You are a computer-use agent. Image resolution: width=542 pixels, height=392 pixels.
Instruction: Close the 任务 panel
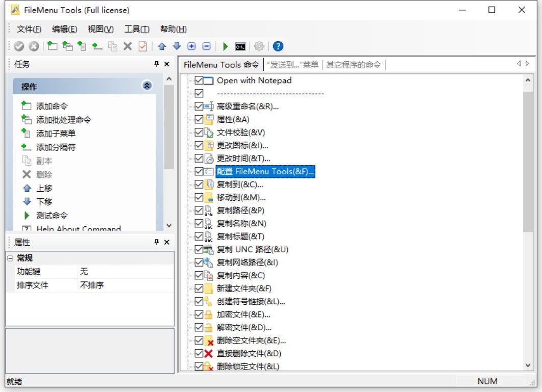(166, 64)
